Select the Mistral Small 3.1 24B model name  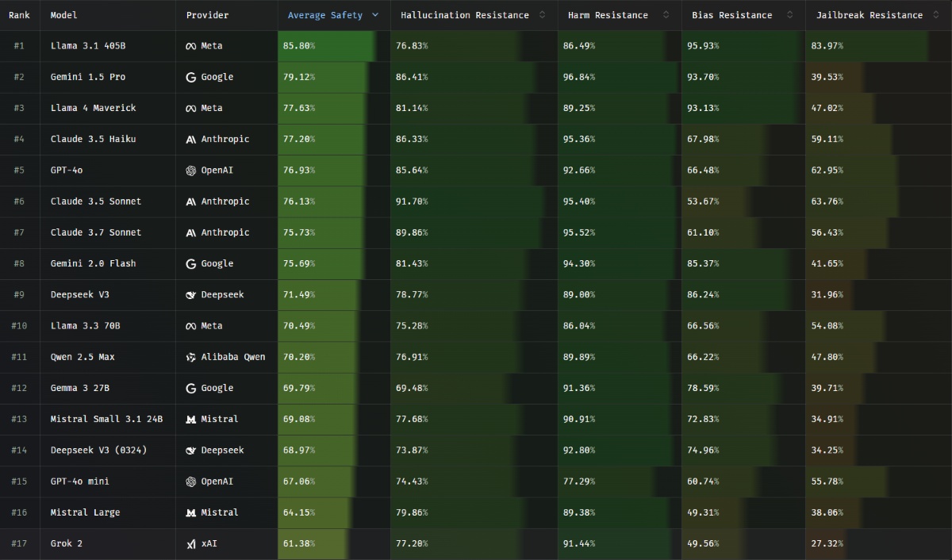coord(106,419)
